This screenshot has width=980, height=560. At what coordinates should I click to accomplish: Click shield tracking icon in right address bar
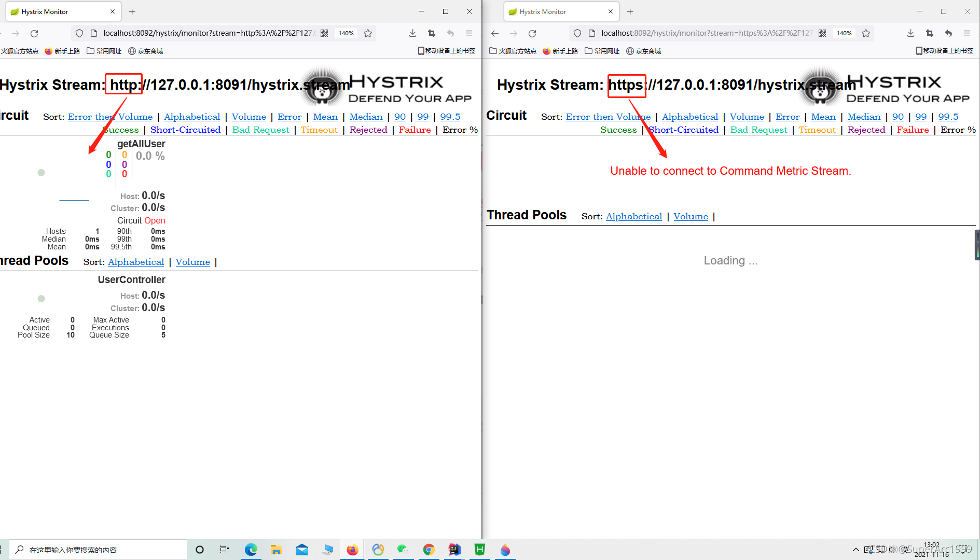[577, 33]
